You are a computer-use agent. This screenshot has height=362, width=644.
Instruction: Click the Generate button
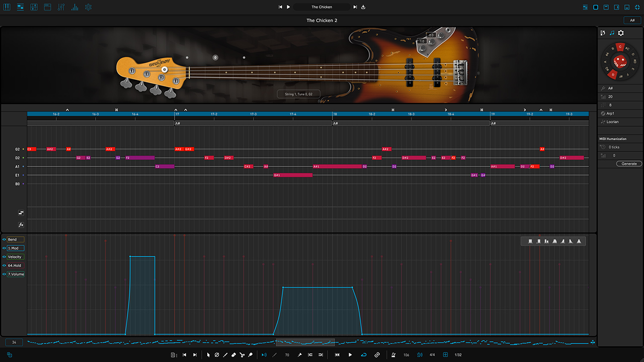pos(629,164)
